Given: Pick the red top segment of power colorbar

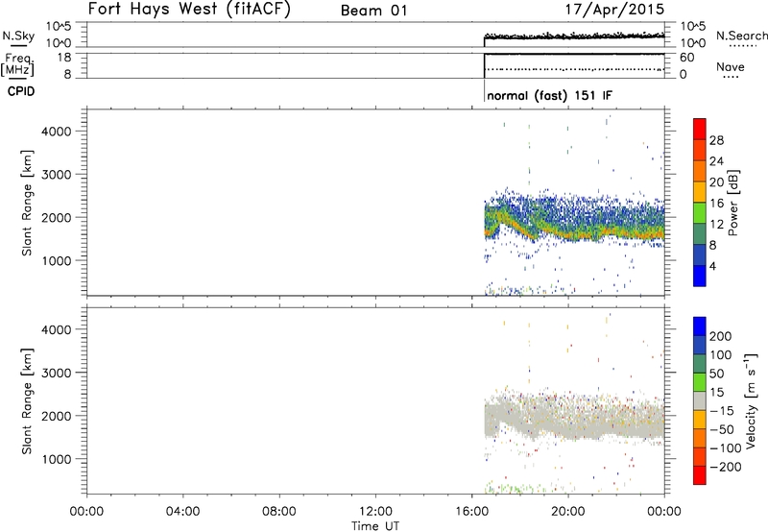Looking at the screenshot, I should point(700,130).
